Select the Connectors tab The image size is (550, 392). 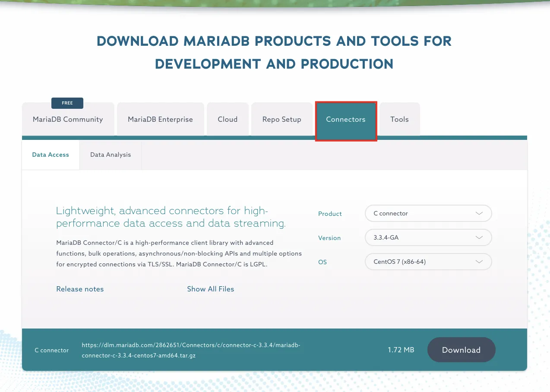346,121
